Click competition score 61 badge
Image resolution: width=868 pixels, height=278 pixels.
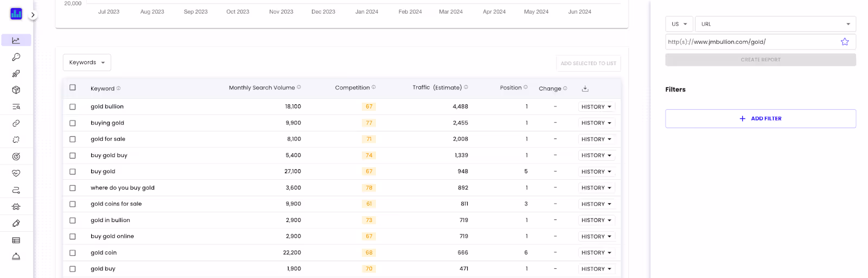[x=369, y=204]
